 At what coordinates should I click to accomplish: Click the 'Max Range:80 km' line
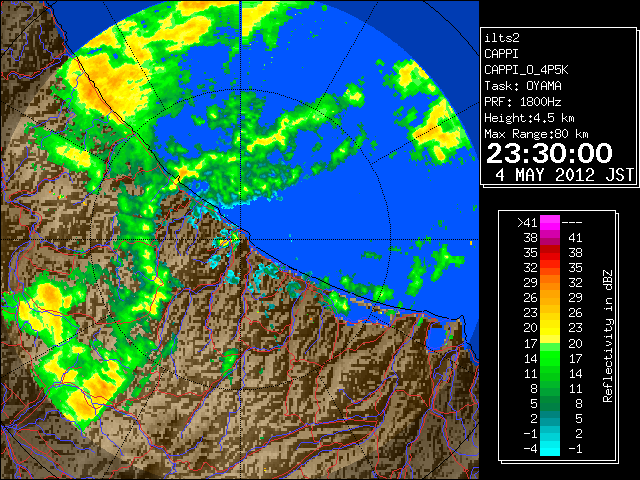point(536,134)
